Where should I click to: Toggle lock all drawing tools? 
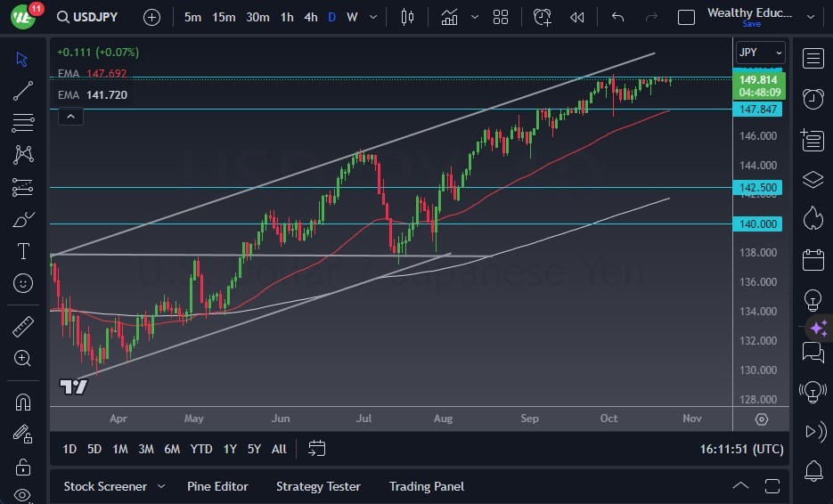pos(23,467)
